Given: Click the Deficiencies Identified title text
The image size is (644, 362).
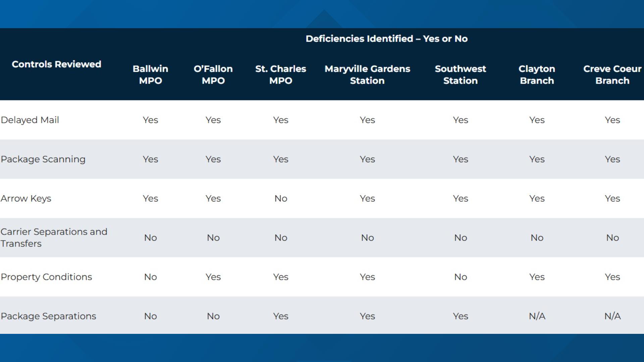Looking at the screenshot, I should 387,39.
